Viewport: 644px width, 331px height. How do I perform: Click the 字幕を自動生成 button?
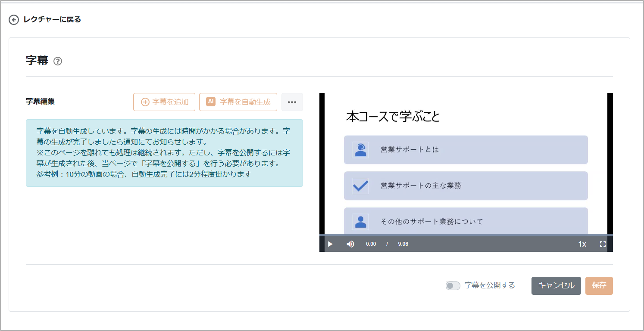[238, 102]
